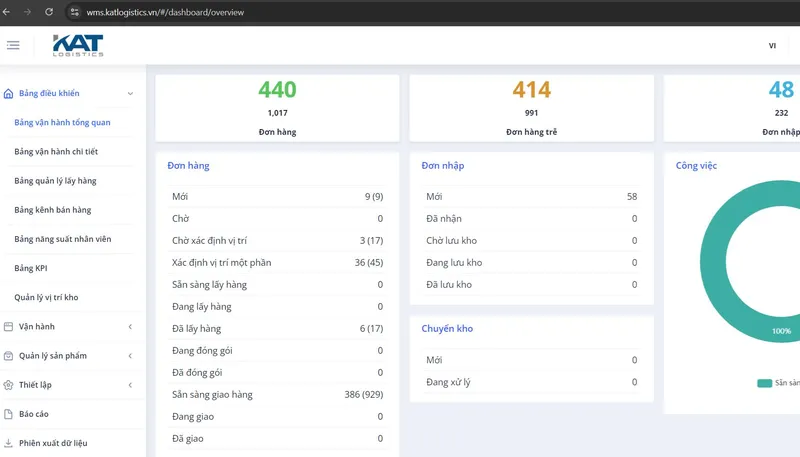Click the Quản lý sản phẩm bag icon

point(8,356)
